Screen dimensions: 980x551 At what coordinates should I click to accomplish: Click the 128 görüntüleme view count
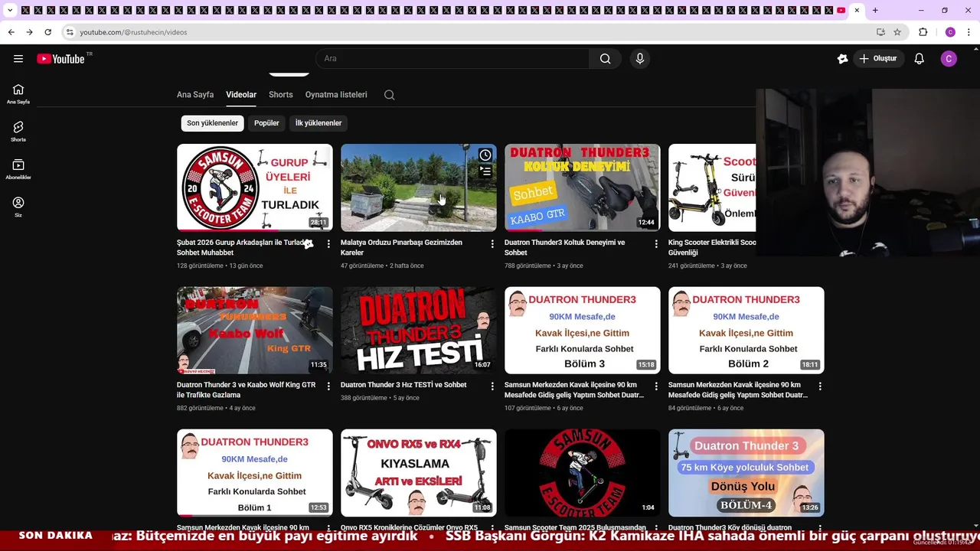(200, 266)
